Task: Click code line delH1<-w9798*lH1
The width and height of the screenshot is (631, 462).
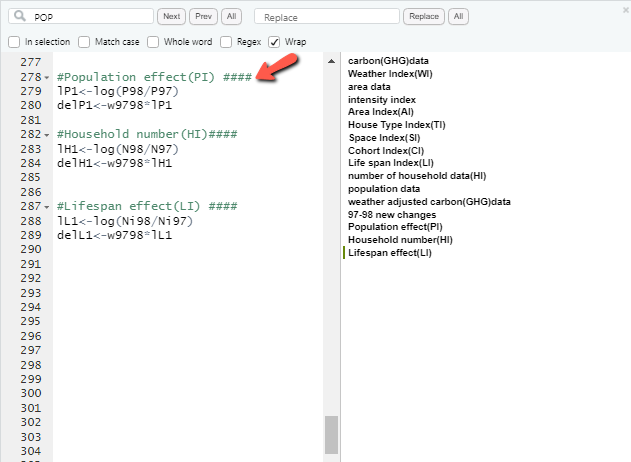Action: coord(114,163)
